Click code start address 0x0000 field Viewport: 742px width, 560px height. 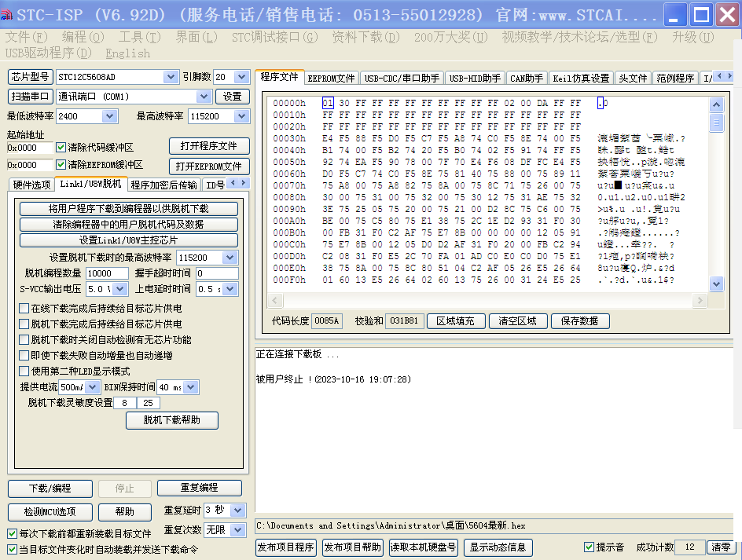30,148
